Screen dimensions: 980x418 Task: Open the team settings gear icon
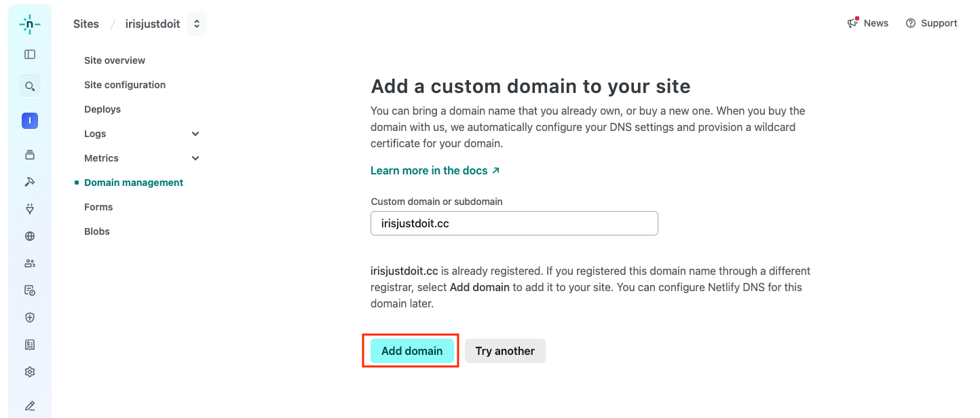point(30,372)
